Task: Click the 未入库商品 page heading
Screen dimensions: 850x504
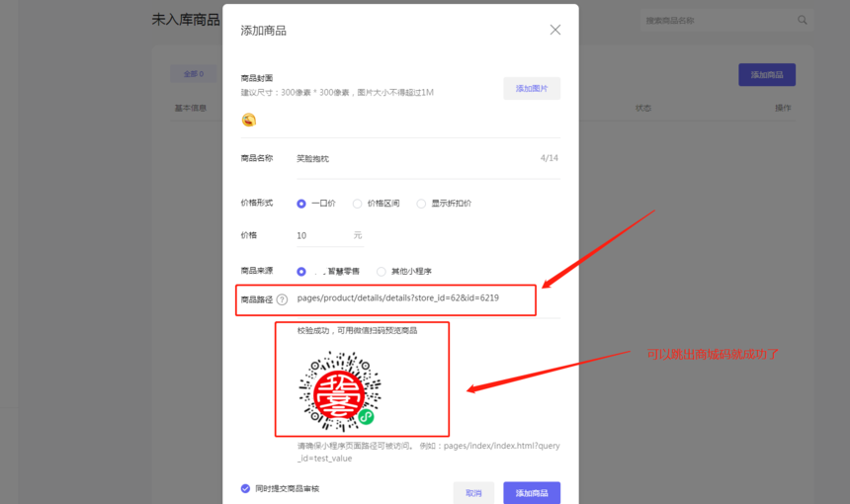Action: click(186, 20)
